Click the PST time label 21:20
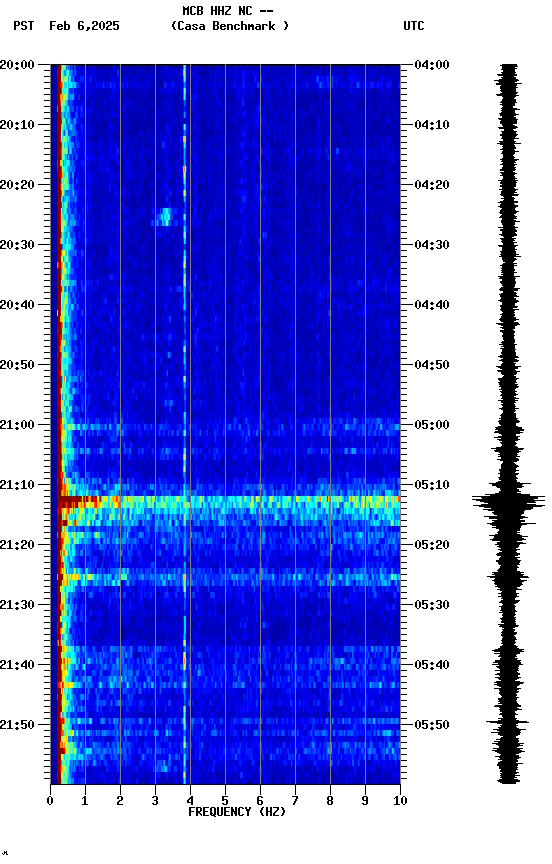552x864 pixels. [x=17, y=546]
